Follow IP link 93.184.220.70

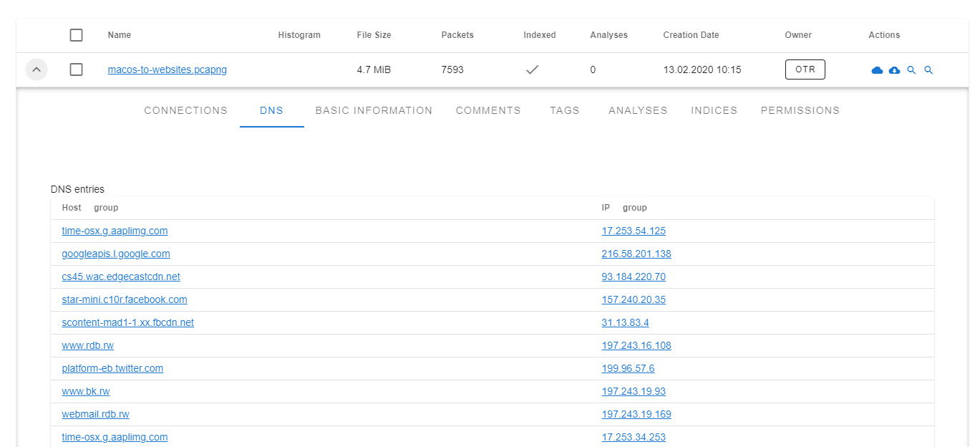pos(634,277)
